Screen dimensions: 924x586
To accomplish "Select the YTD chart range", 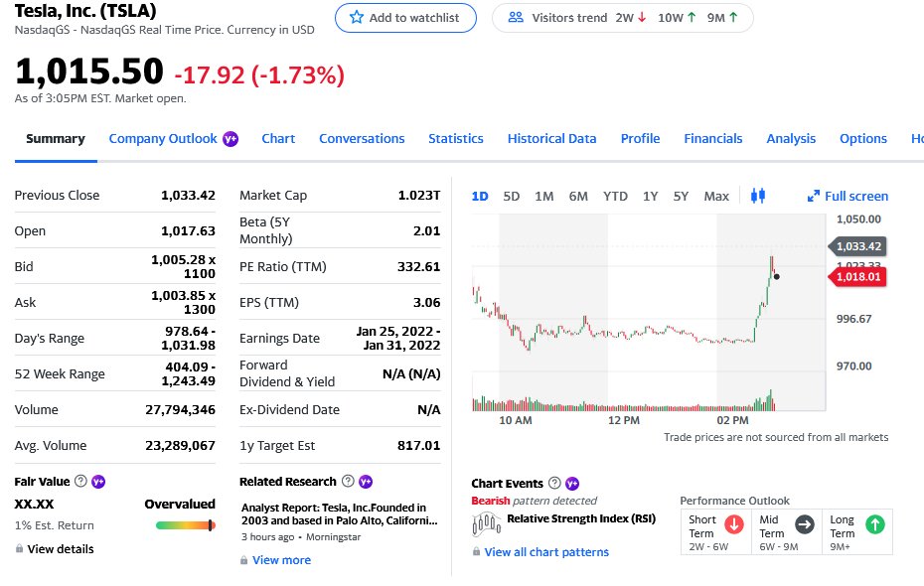I will [615, 196].
